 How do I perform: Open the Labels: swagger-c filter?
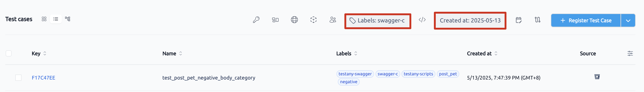[377, 21]
